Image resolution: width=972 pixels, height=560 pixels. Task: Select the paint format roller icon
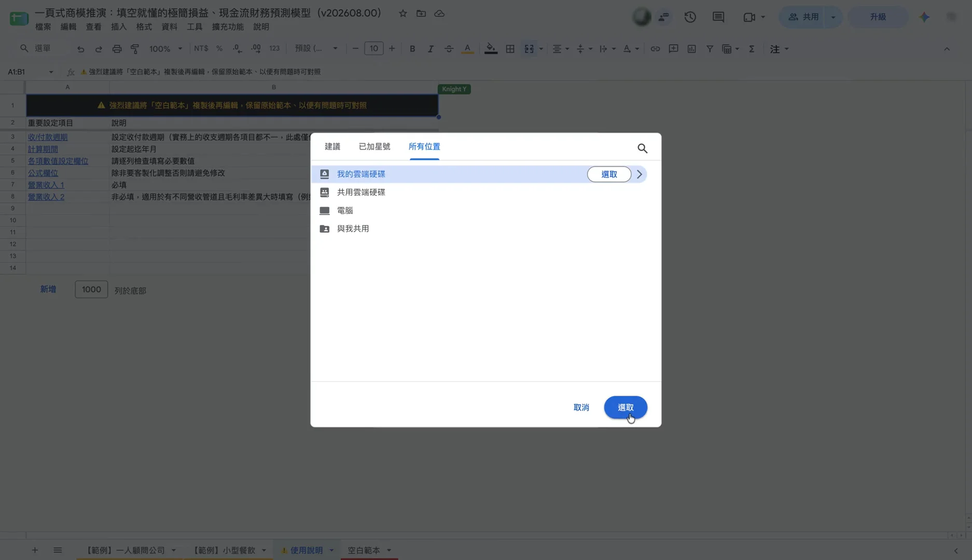click(x=135, y=49)
